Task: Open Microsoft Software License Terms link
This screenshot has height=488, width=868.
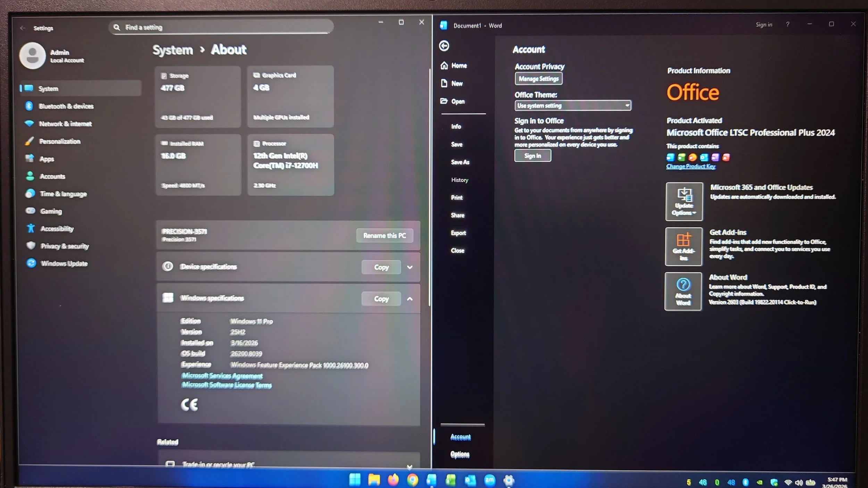Action: click(227, 385)
